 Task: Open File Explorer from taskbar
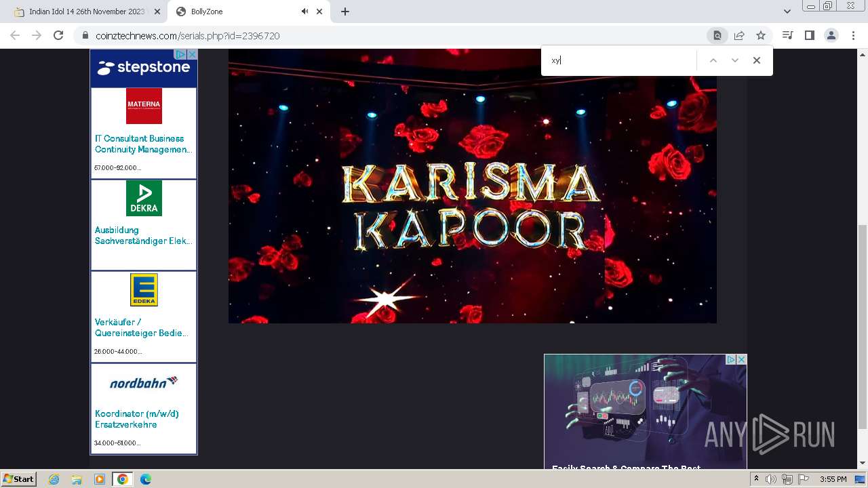(x=77, y=479)
